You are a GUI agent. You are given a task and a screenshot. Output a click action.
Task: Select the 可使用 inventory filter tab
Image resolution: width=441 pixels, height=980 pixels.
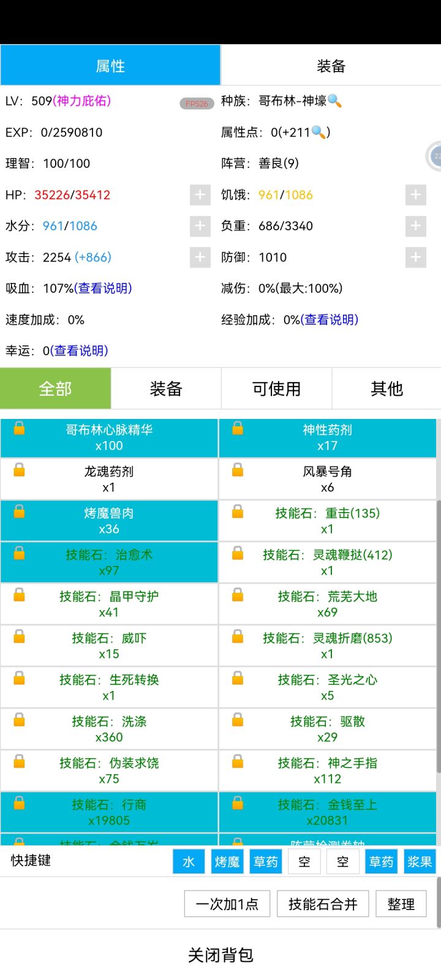[276, 388]
